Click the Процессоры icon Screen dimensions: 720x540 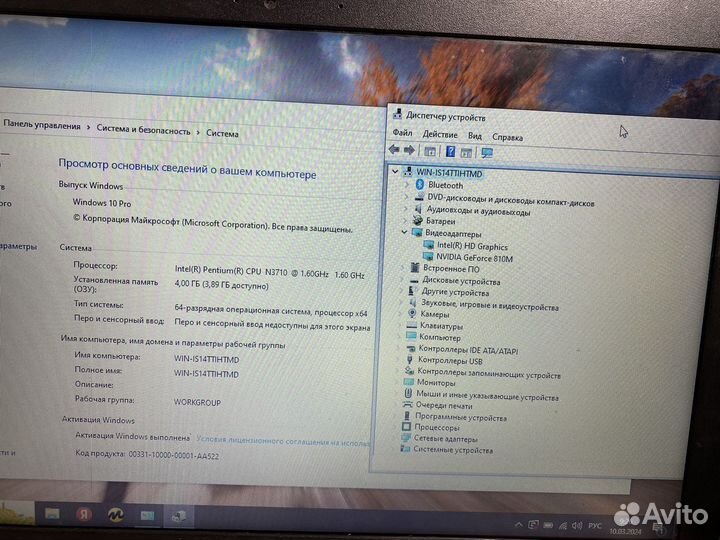(x=406, y=427)
